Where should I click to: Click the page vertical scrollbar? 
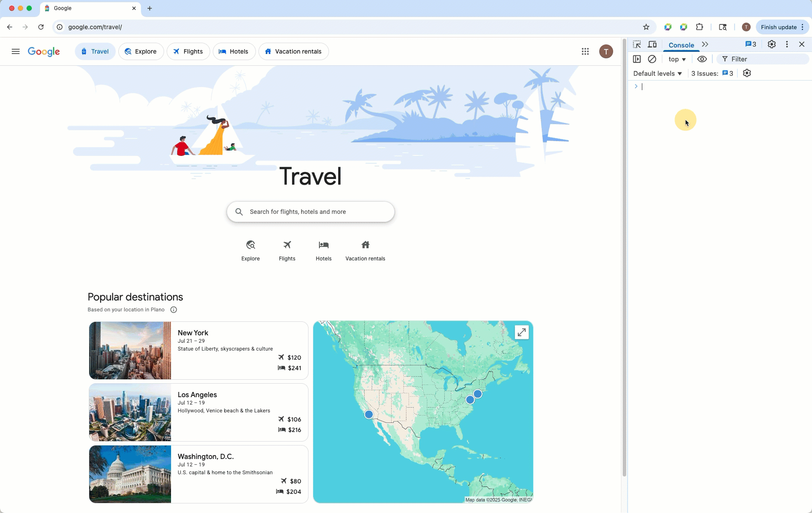click(x=624, y=257)
